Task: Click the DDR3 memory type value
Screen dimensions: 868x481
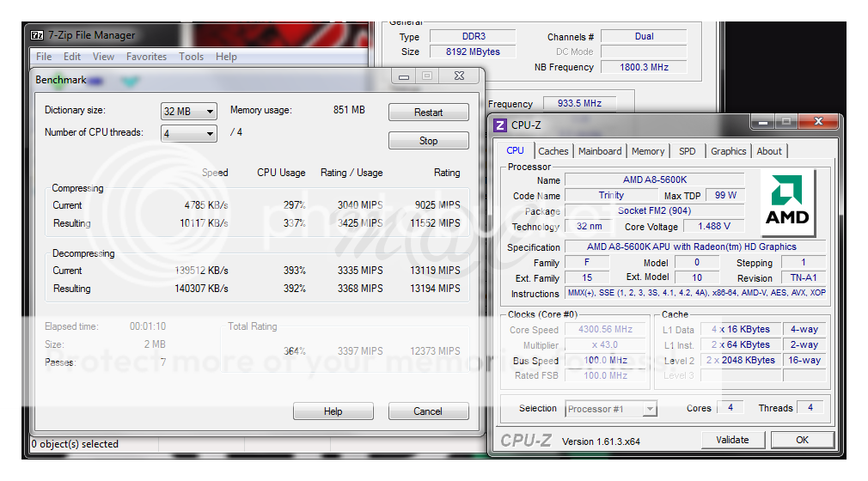Action: tap(474, 36)
